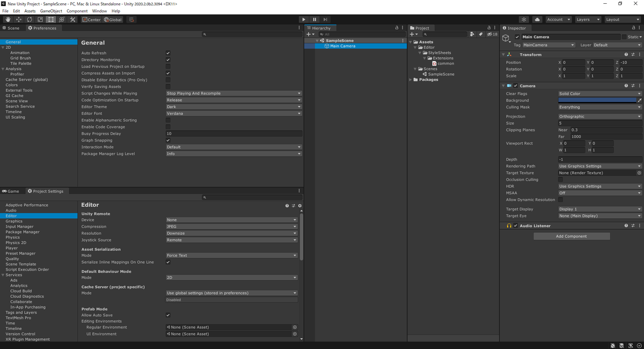The width and height of the screenshot is (644, 349).
Task: Select External Tools in Preferences list
Action: 19,90
